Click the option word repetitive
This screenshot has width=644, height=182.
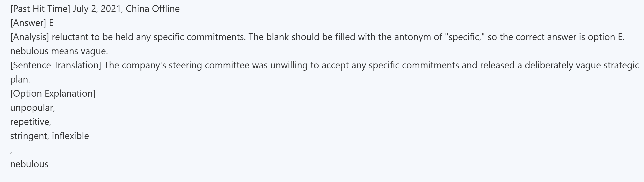(x=30, y=122)
